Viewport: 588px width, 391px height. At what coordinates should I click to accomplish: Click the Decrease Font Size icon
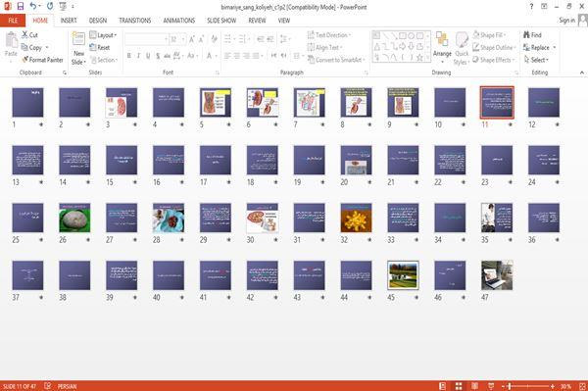tap(202, 39)
